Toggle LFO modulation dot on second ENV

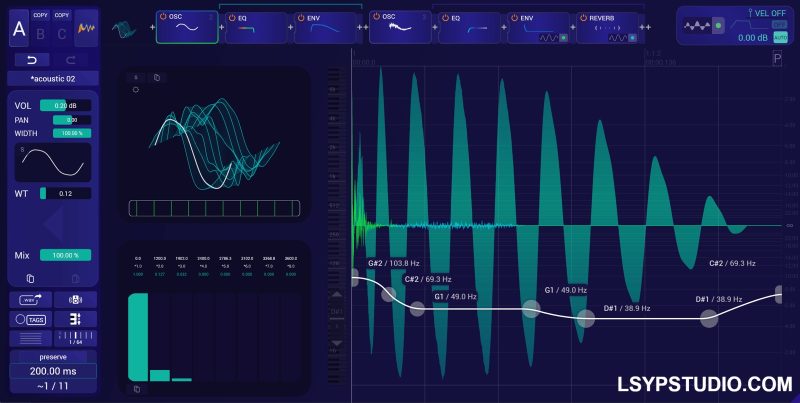pyautogui.click(x=563, y=38)
